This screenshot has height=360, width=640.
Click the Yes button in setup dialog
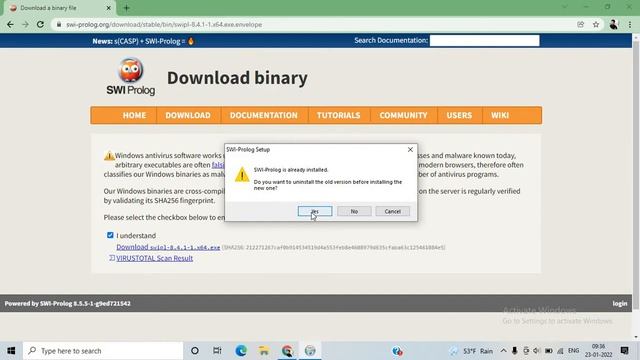coord(315,211)
